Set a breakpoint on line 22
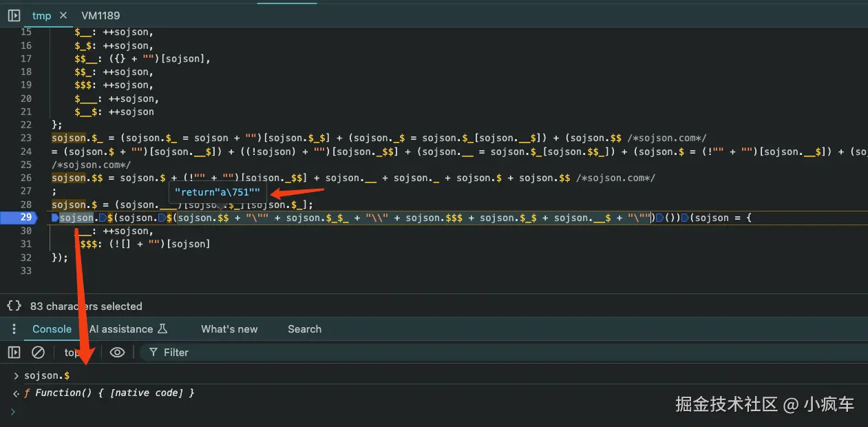This screenshot has width=868, height=427. tap(25, 125)
